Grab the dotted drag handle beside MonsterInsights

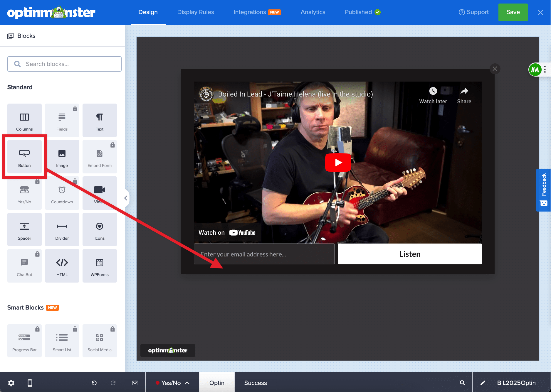tap(545, 70)
